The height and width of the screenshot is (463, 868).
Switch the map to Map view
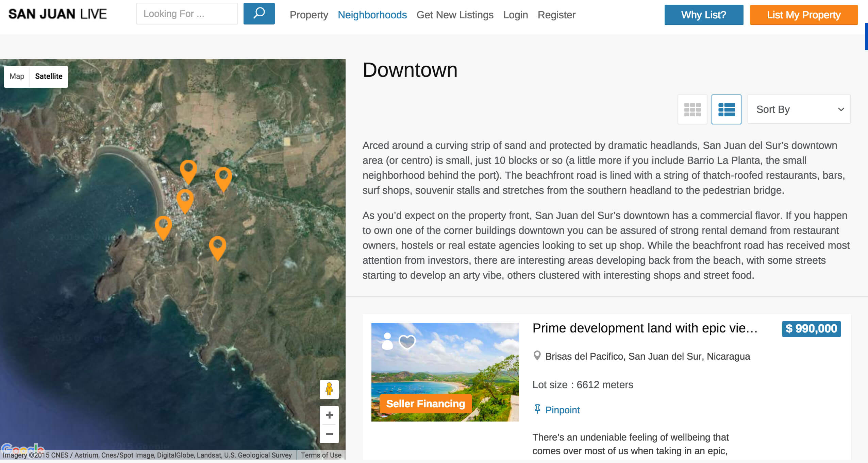(17, 76)
